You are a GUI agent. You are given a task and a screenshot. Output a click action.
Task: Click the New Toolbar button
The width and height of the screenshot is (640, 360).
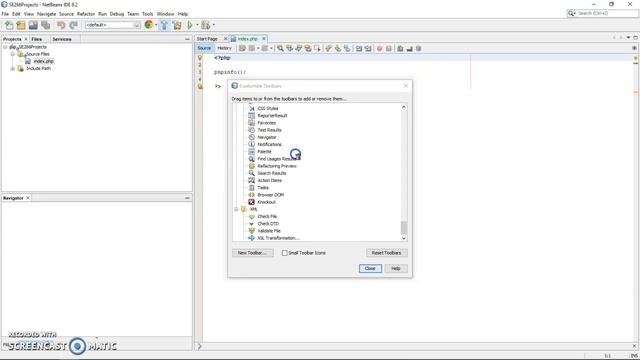click(253, 253)
